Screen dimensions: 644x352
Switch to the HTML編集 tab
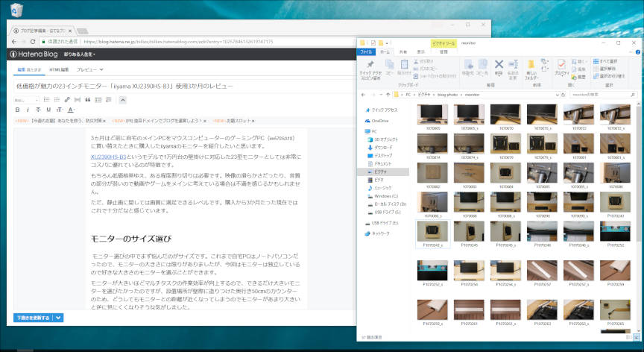(x=59, y=70)
